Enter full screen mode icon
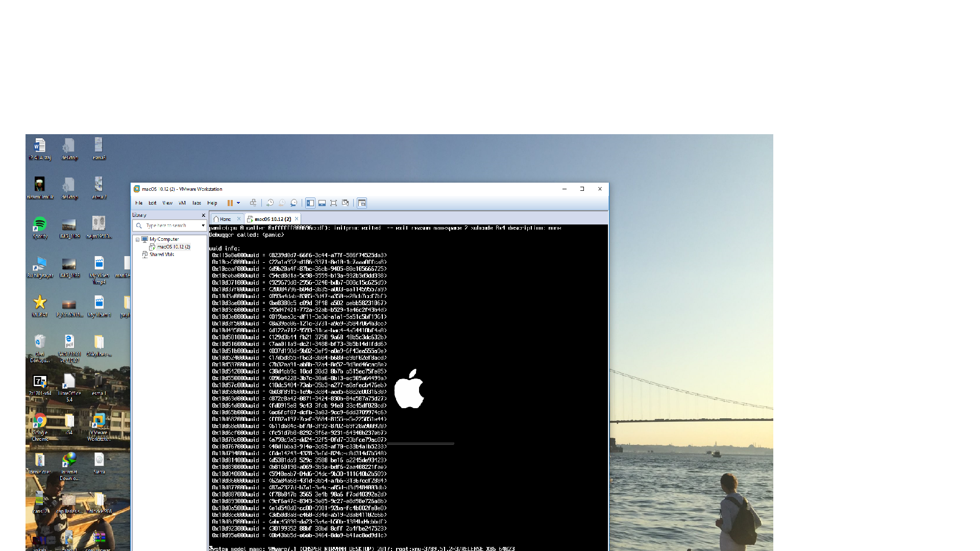 pyautogui.click(x=334, y=203)
